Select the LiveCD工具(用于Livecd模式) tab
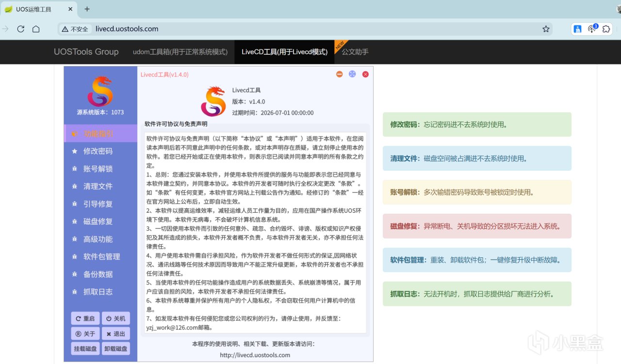621x364 pixels. [x=284, y=52]
